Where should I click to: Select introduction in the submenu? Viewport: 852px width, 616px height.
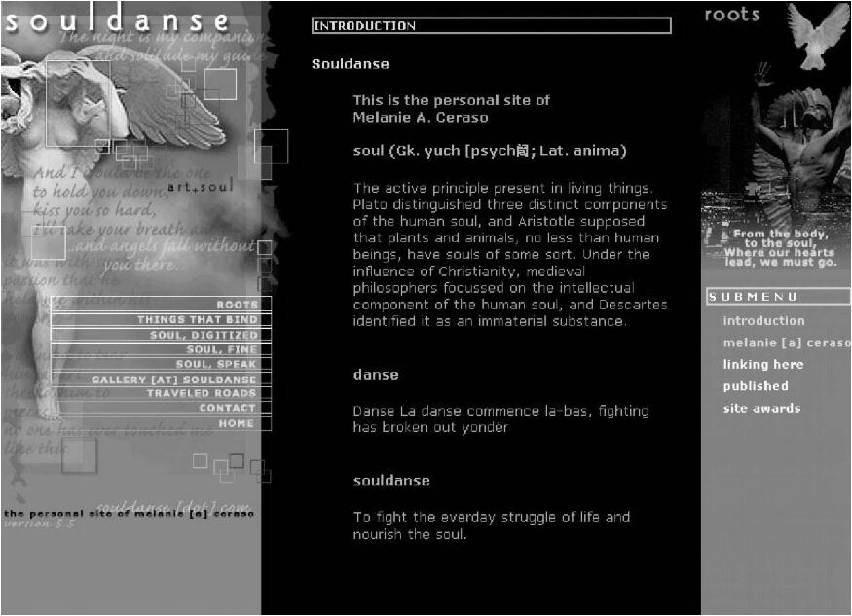[x=763, y=321]
